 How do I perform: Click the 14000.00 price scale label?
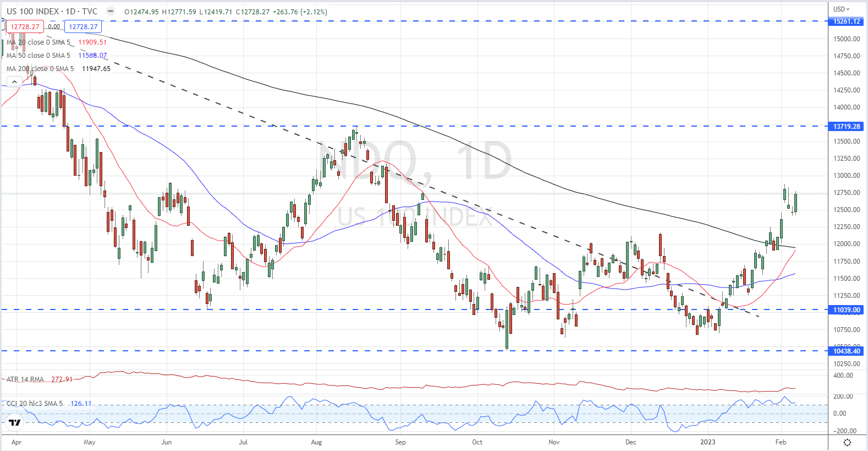click(x=847, y=107)
